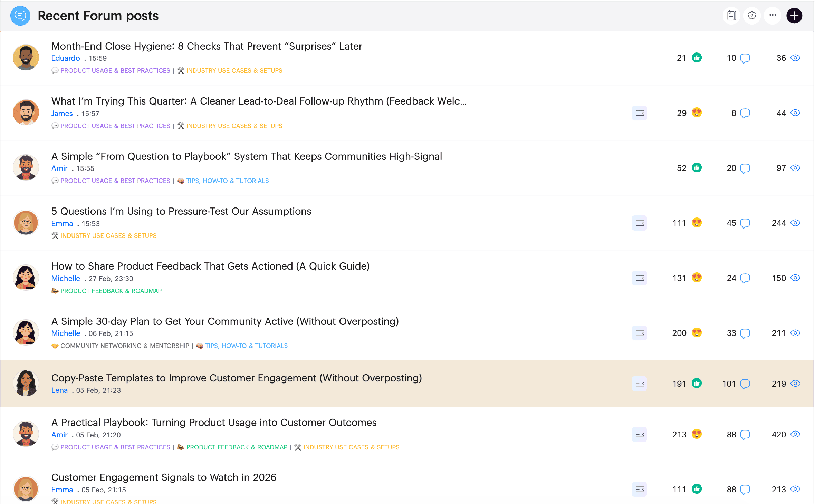Toggle views eye icon on Emma's 15:53 post

coord(795,223)
